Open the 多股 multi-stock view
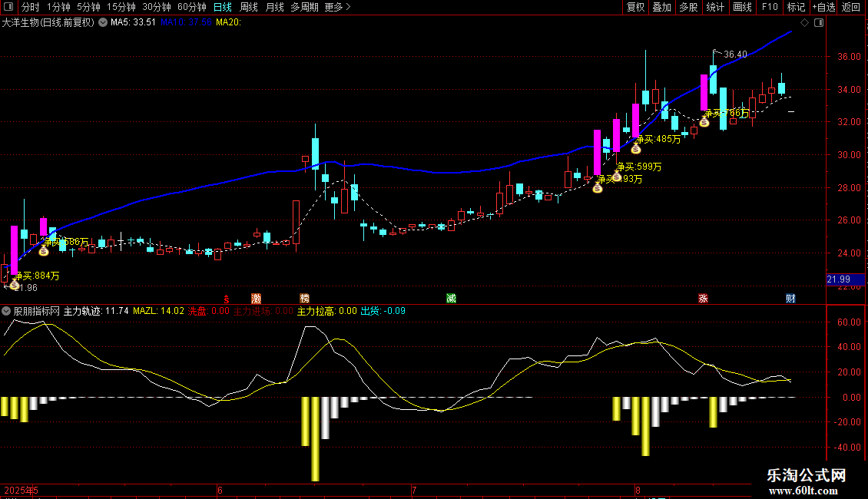This screenshot has height=499, width=868. pyautogui.click(x=689, y=7)
